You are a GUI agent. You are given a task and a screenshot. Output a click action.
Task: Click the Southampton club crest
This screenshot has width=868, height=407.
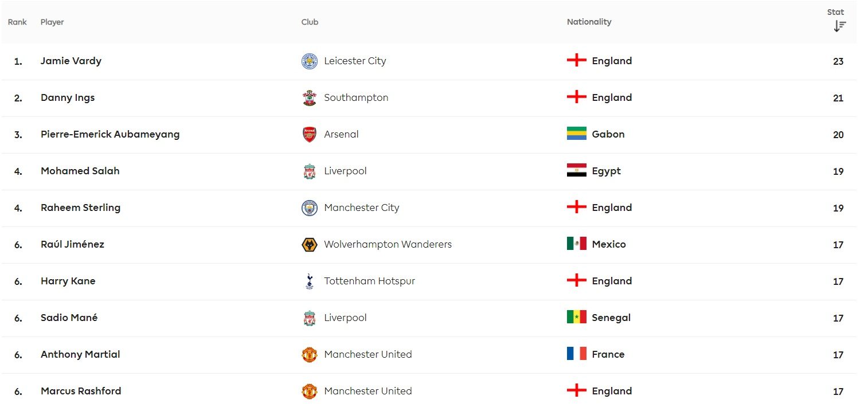coord(310,98)
